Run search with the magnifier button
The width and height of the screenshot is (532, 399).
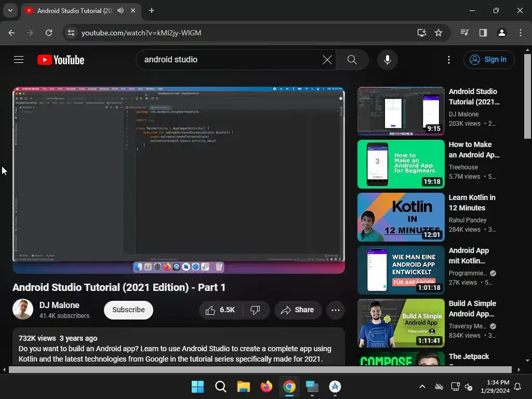[x=352, y=60]
